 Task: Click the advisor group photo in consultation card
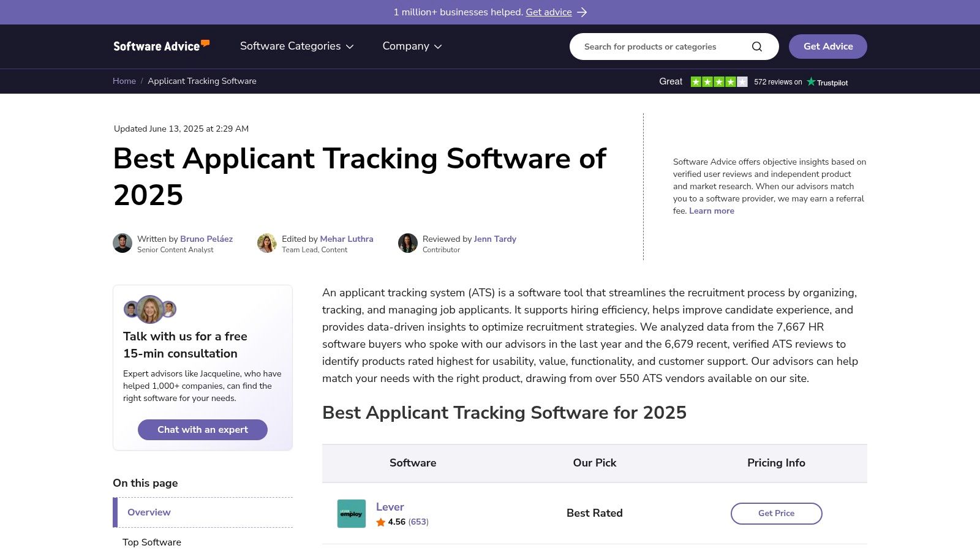click(x=150, y=309)
